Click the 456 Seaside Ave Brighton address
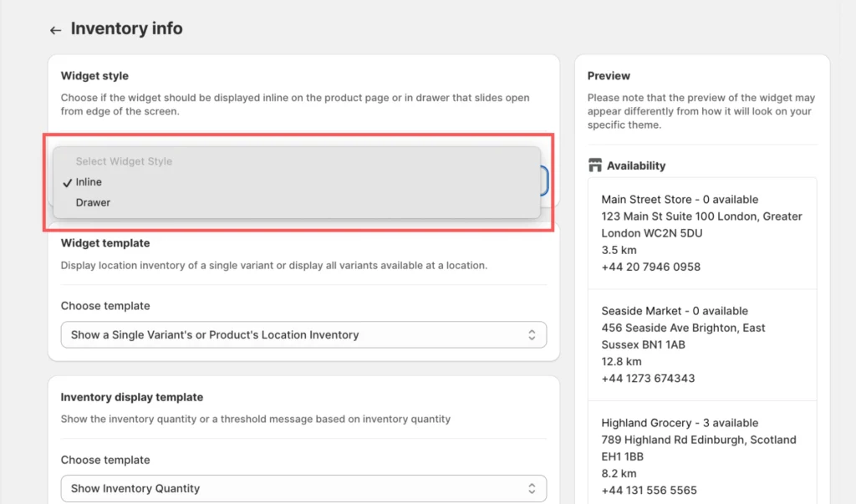Image resolution: width=856 pixels, height=504 pixels. click(x=683, y=328)
